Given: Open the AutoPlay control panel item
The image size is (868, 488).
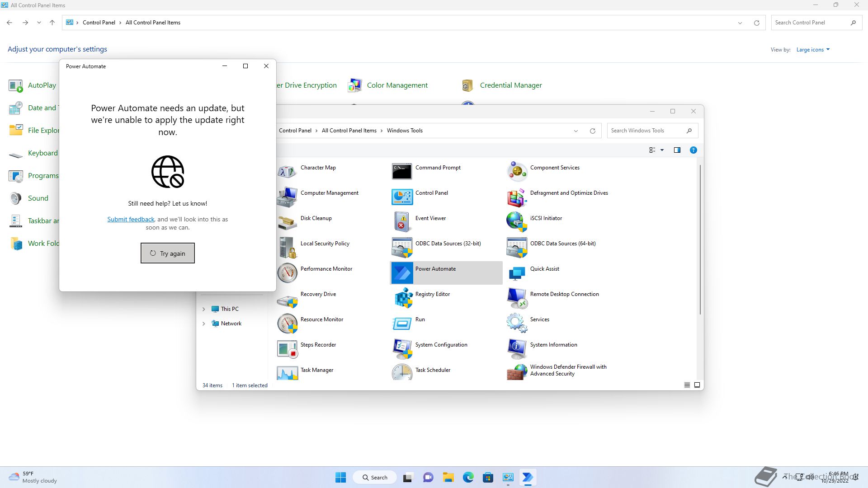Looking at the screenshot, I should 33,85.
